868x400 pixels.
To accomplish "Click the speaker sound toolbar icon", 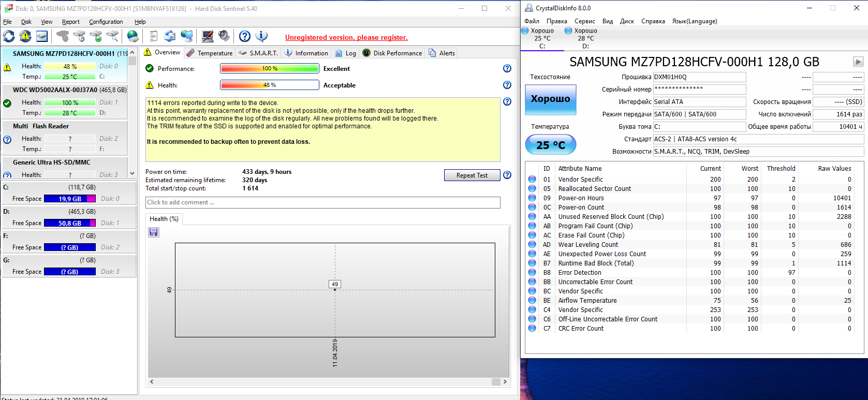I will click(x=224, y=36).
